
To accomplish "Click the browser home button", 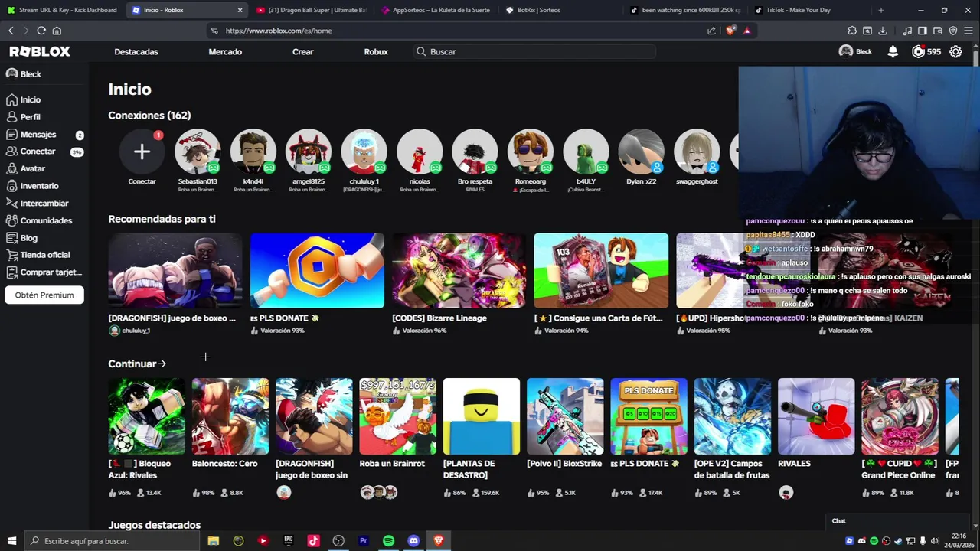I will coord(57,31).
